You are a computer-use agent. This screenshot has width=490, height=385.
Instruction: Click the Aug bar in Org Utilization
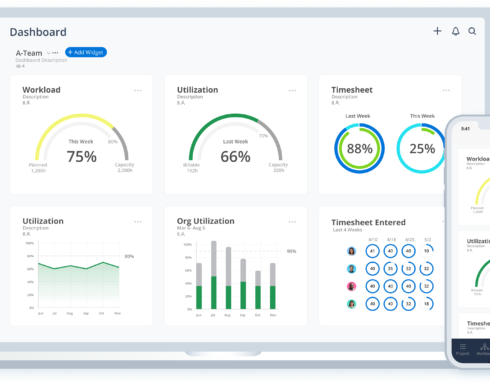point(228,278)
